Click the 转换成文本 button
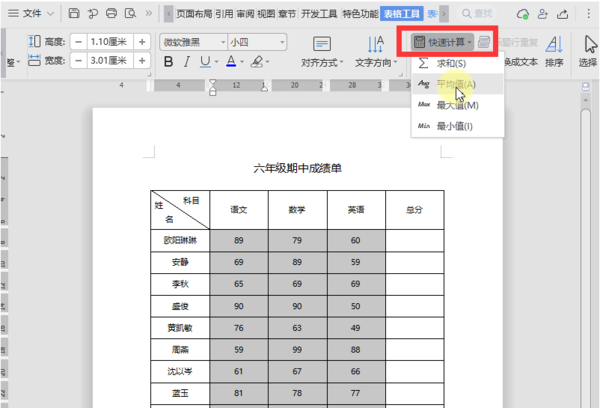Image resolution: width=600 pixels, height=408 pixels. (521, 62)
